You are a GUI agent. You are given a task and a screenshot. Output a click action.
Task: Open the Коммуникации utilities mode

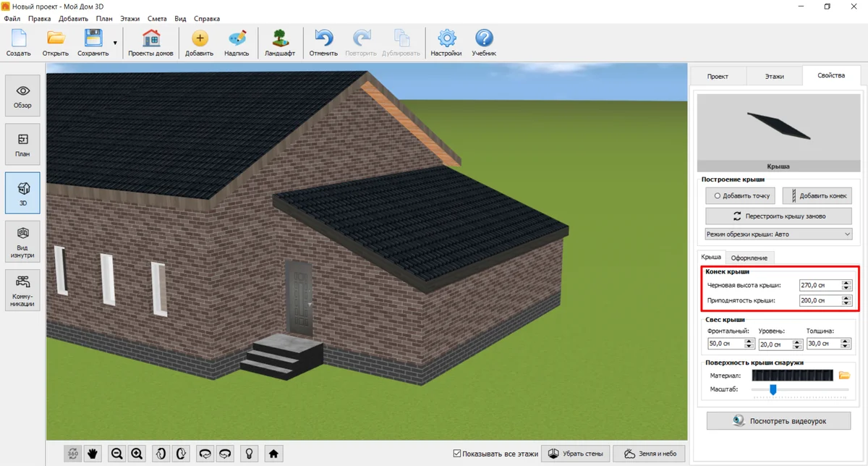[x=23, y=290]
